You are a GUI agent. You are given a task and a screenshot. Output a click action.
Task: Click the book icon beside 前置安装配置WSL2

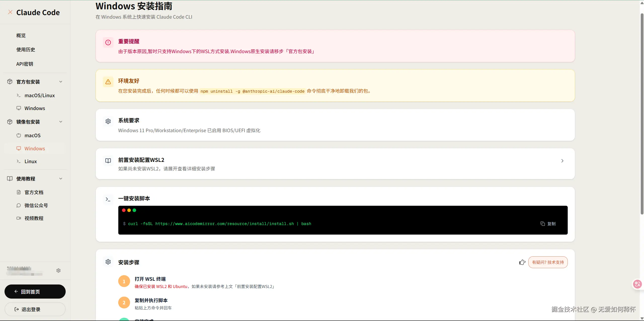tap(108, 161)
